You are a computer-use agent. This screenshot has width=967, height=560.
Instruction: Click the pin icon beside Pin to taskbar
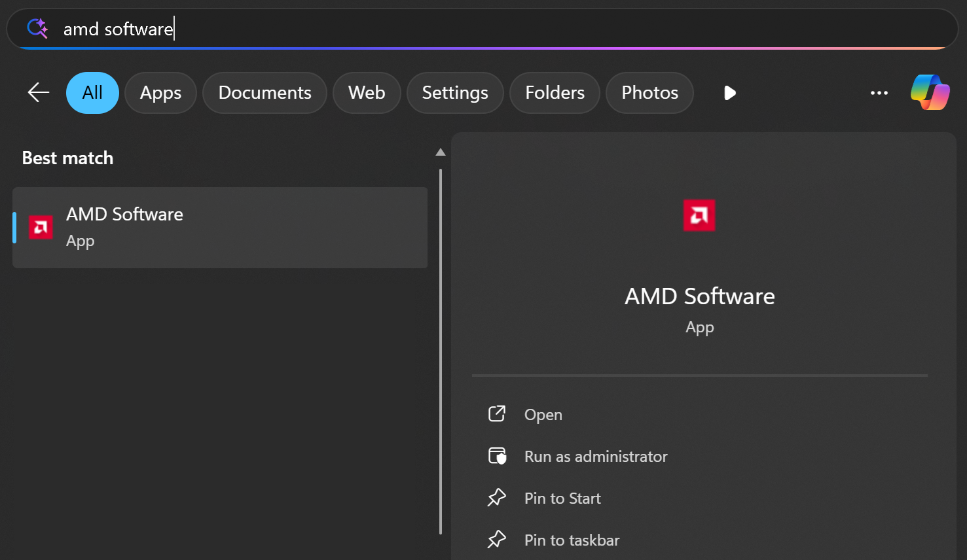pos(497,539)
